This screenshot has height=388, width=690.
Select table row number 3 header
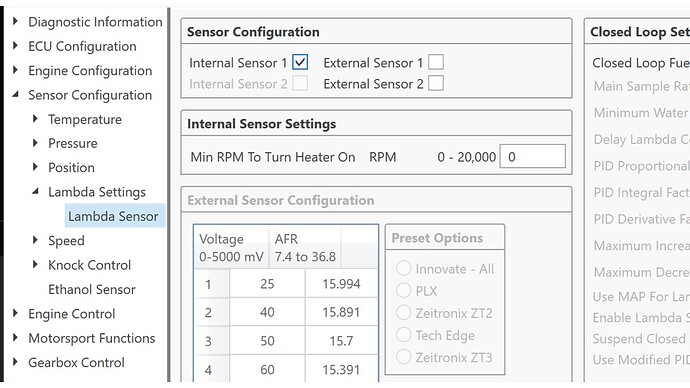pos(212,340)
